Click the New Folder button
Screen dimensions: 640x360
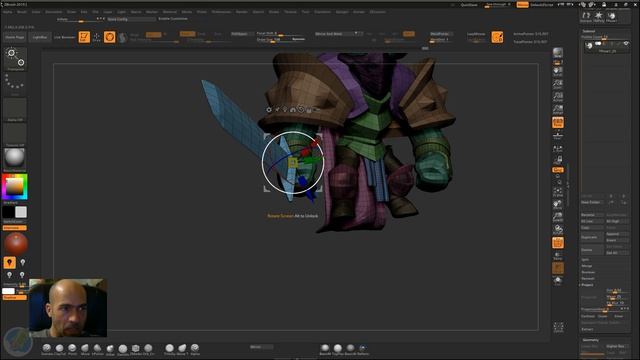coord(592,202)
